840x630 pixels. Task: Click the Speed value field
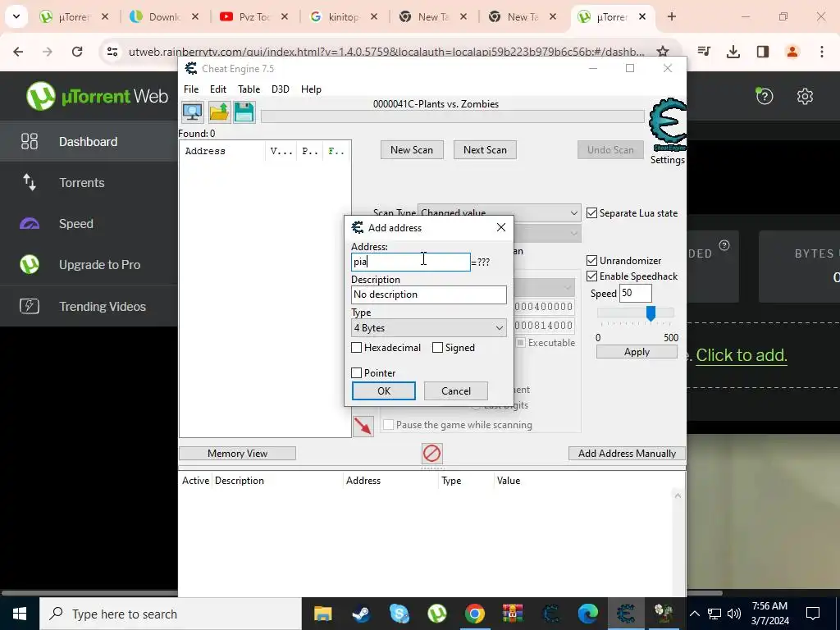[x=636, y=293]
